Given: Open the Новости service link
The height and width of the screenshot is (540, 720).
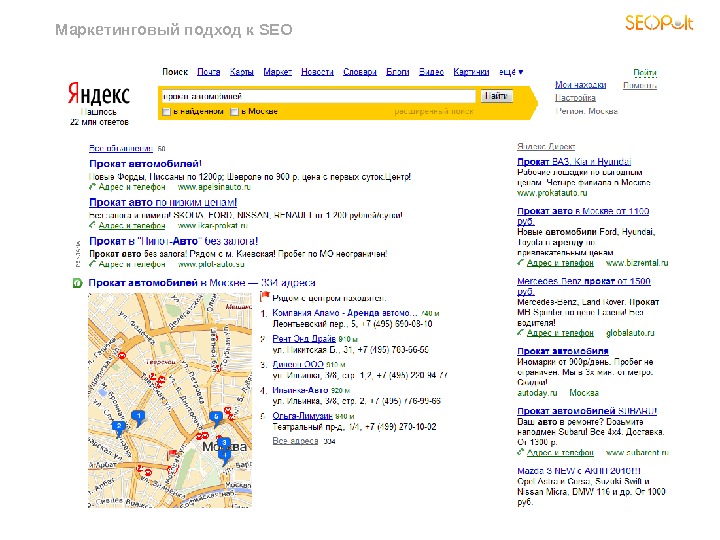Looking at the screenshot, I should [317, 72].
